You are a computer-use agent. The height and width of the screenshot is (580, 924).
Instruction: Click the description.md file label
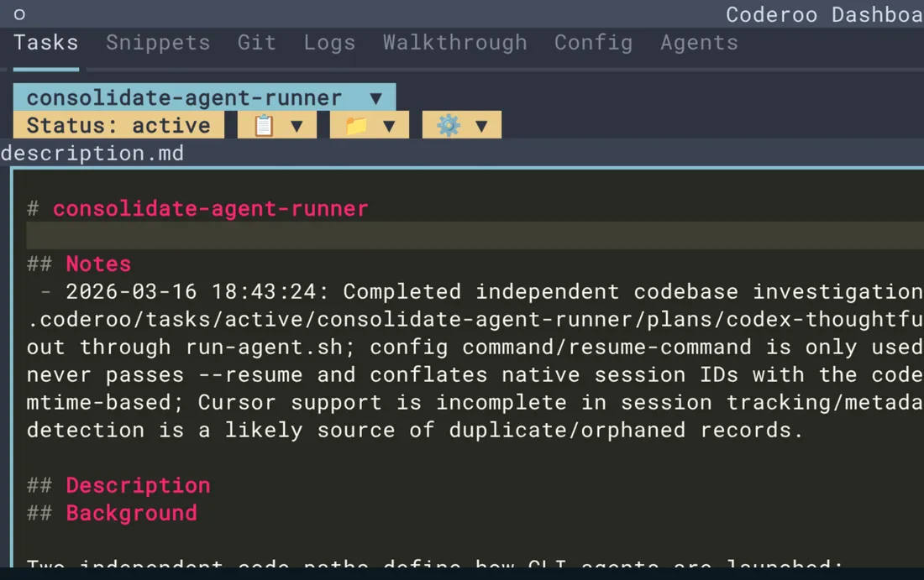tap(92, 154)
